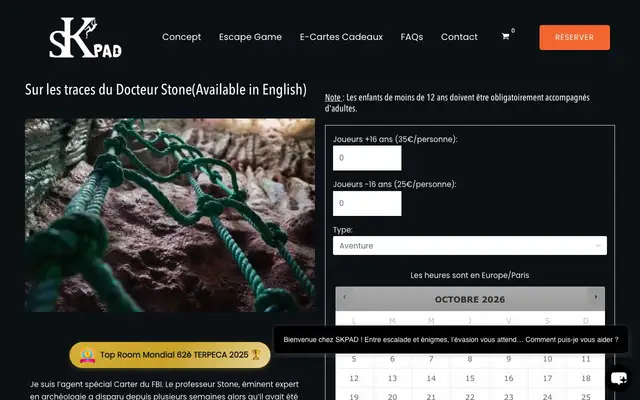Select October 8 in the calendar
The width and height of the screenshot is (640, 400).
pyautogui.click(x=470, y=359)
